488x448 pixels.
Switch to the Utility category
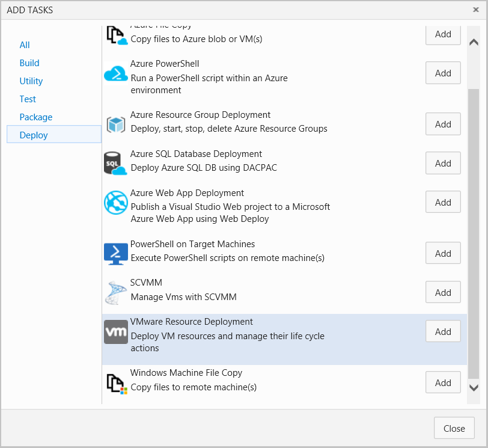[31, 81]
